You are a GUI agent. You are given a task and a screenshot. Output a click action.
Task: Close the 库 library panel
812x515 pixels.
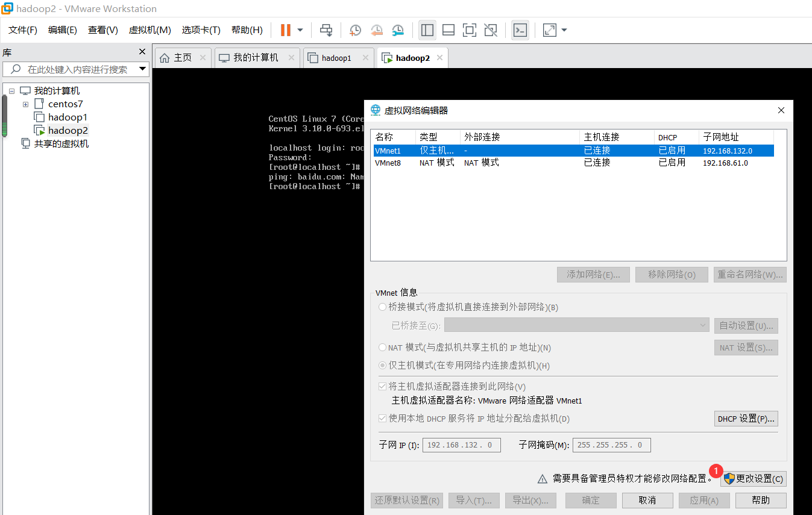[142, 52]
